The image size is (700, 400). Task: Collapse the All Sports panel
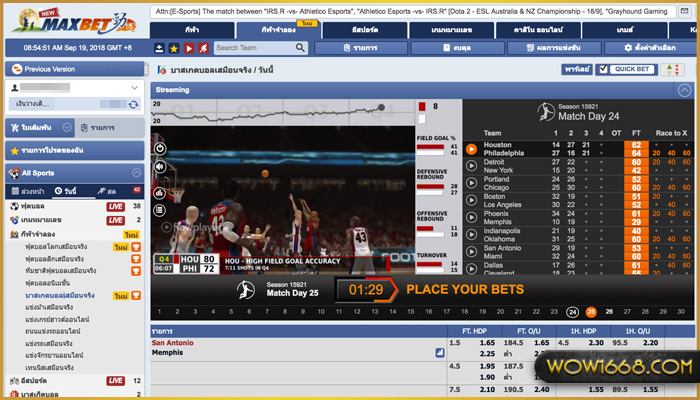(x=135, y=172)
